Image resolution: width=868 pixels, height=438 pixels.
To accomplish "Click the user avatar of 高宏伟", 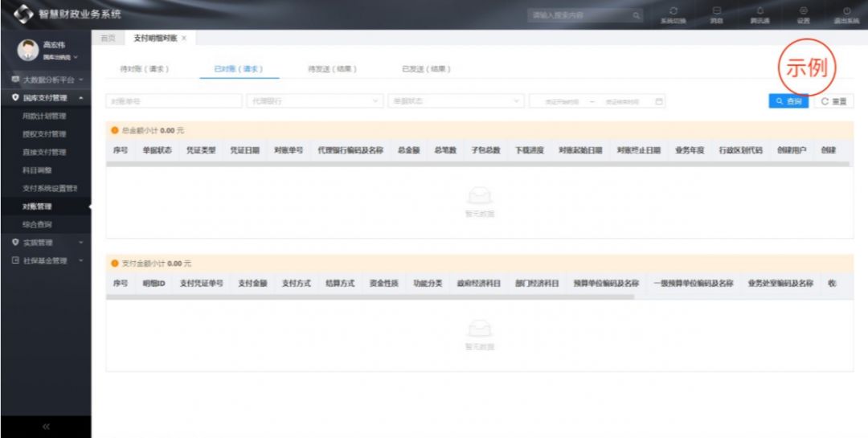I will click(x=27, y=50).
